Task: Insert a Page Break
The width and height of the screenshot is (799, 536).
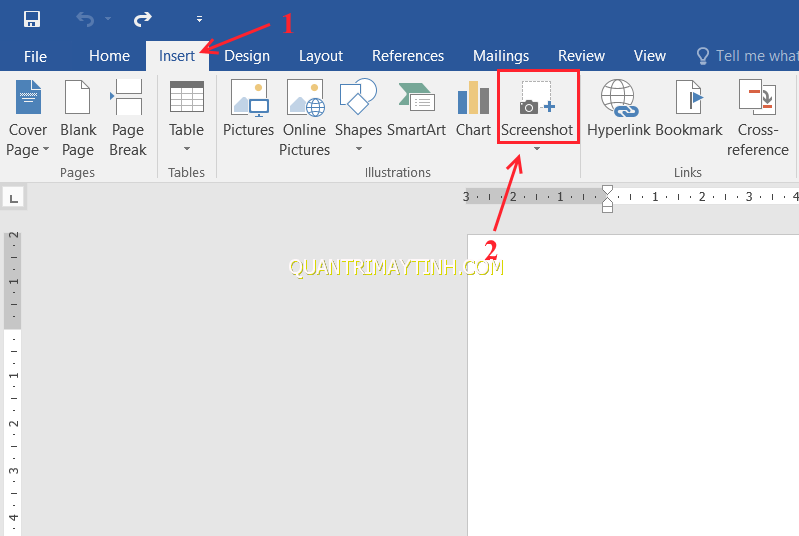Action: (127, 118)
